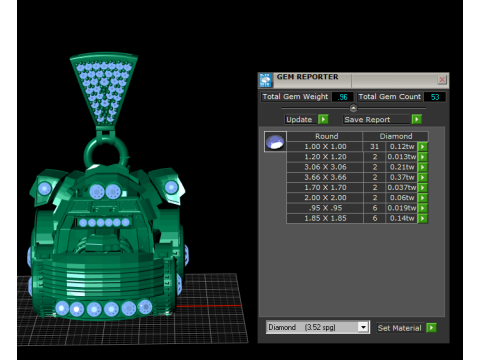
Task: Click the green arrow beside Set Material
Action: (431, 328)
